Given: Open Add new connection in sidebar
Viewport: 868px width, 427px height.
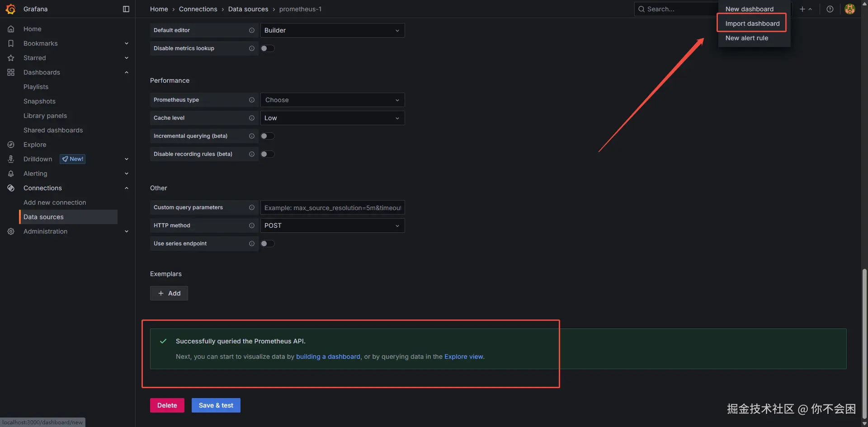Looking at the screenshot, I should pyautogui.click(x=55, y=202).
